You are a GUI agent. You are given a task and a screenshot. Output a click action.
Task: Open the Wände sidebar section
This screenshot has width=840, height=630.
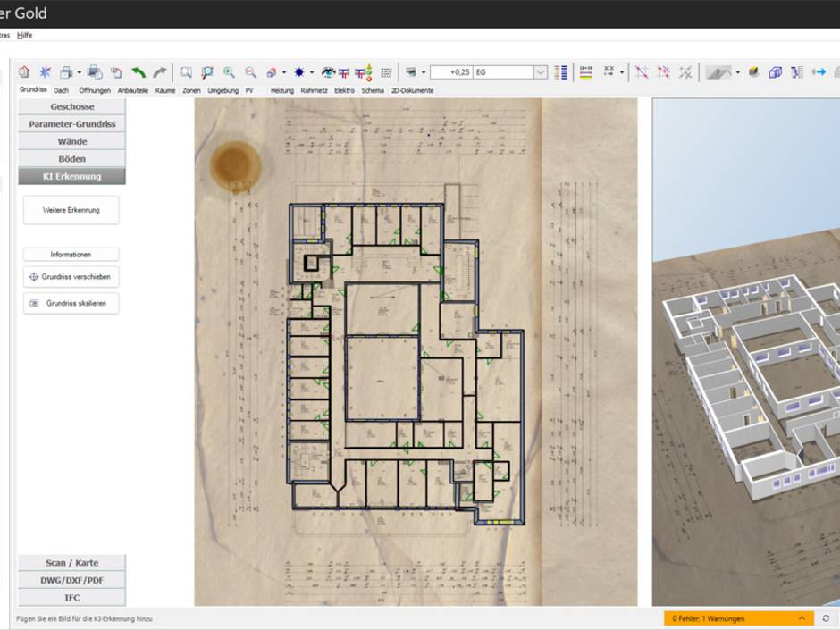click(x=71, y=141)
